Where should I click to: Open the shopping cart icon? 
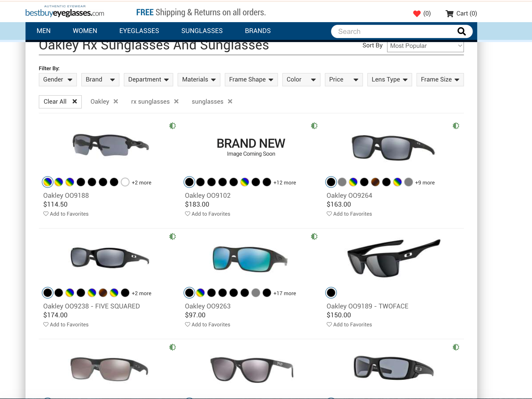point(449,14)
